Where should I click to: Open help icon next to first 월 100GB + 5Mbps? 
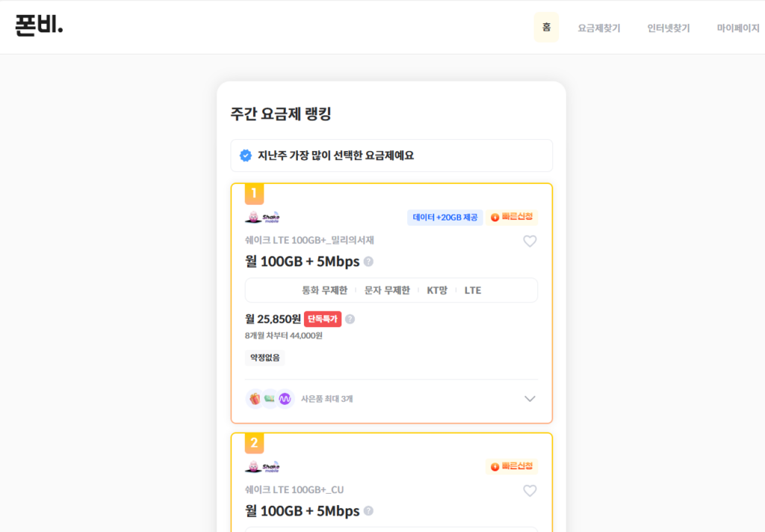pos(369,262)
